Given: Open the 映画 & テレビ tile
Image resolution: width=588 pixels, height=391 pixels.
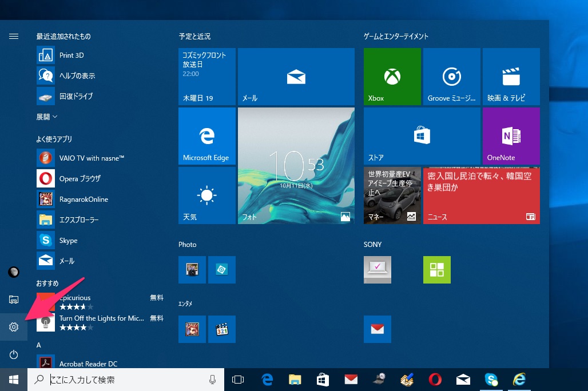Looking at the screenshot, I should [511, 77].
